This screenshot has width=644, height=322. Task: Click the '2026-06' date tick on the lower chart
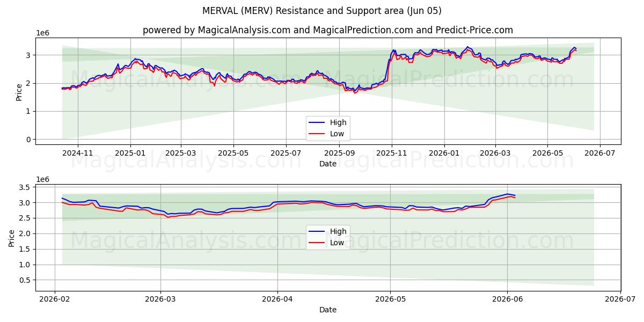tap(508, 299)
